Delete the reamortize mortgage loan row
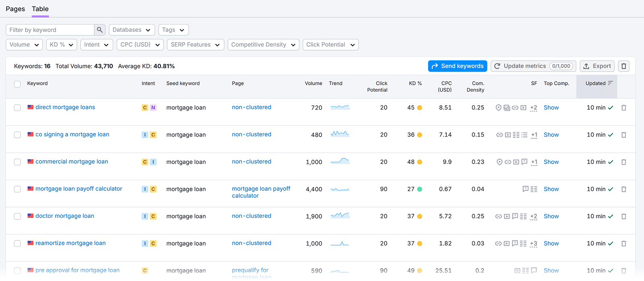 click(x=623, y=244)
